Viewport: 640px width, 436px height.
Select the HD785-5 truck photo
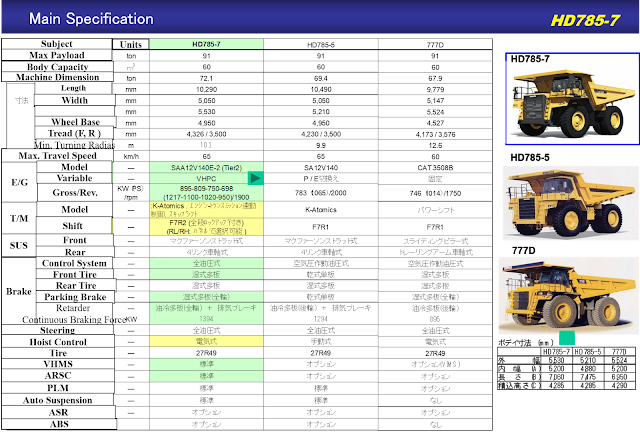(571, 203)
